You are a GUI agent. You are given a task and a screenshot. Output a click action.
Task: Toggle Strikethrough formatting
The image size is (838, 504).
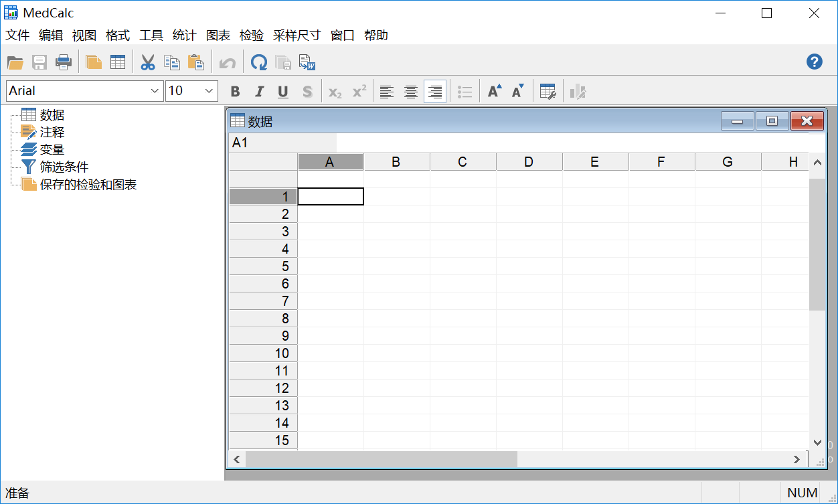pos(307,92)
